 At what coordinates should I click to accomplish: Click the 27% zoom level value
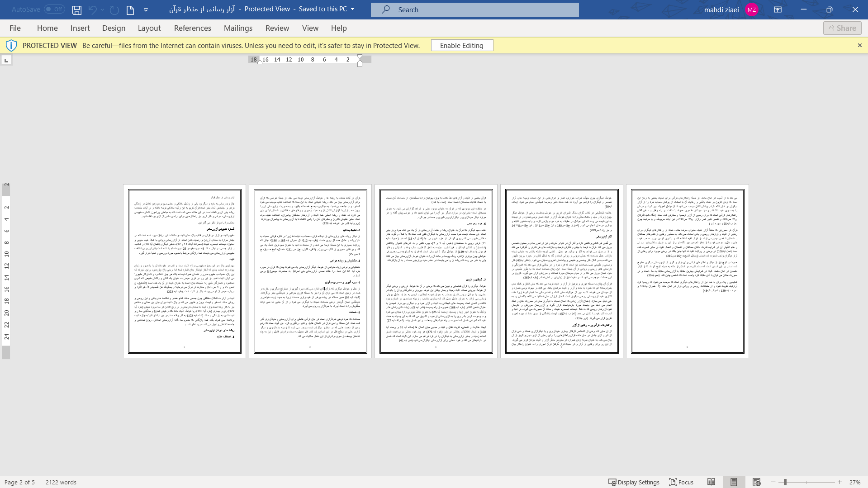[x=854, y=482]
